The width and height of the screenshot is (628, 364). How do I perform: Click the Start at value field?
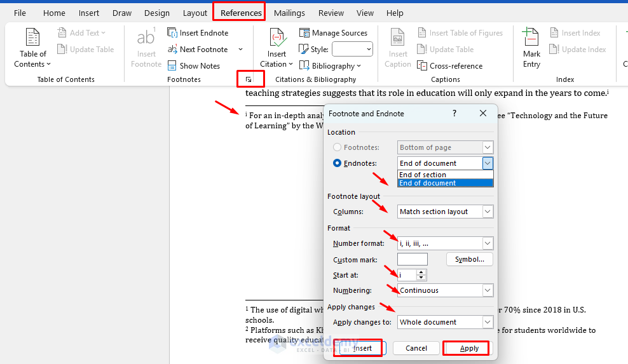click(x=407, y=274)
